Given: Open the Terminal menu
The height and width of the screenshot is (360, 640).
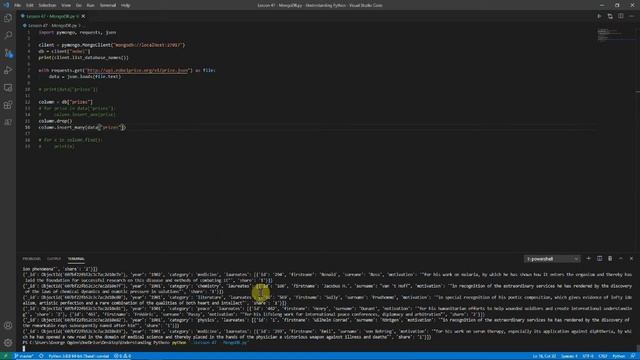Looking at the screenshot, I should coord(108,5).
